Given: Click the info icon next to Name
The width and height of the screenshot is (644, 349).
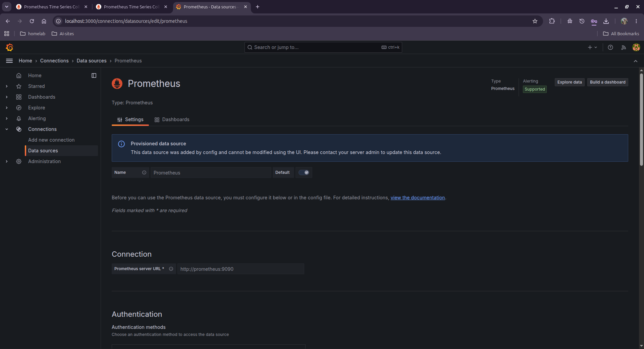Looking at the screenshot, I should [144, 172].
